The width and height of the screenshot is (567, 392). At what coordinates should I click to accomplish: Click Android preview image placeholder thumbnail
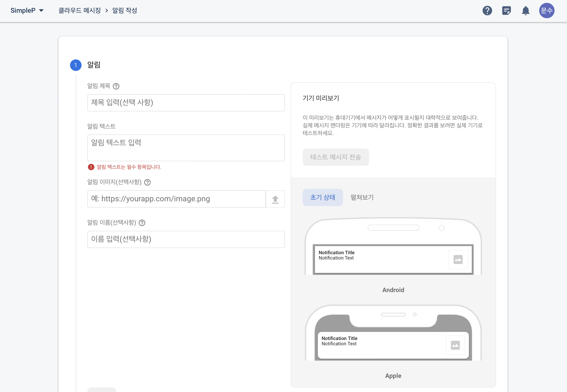(x=458, y=259)
